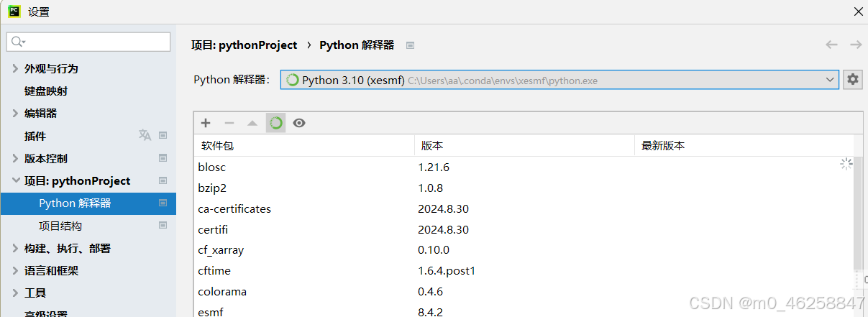Expand the 语言和框架 section
868x317 pixels.
click(x=16, y=271)
